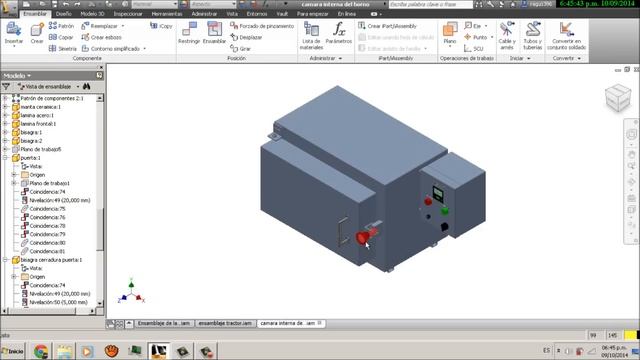Open the Parámetros fx dialog

(338, 33)
